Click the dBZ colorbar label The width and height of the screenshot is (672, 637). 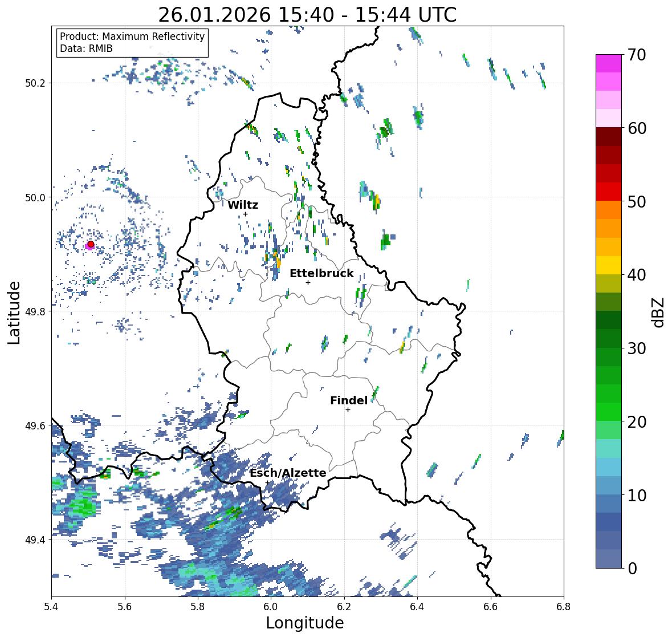pyautogui.click(x=659, y=312)
